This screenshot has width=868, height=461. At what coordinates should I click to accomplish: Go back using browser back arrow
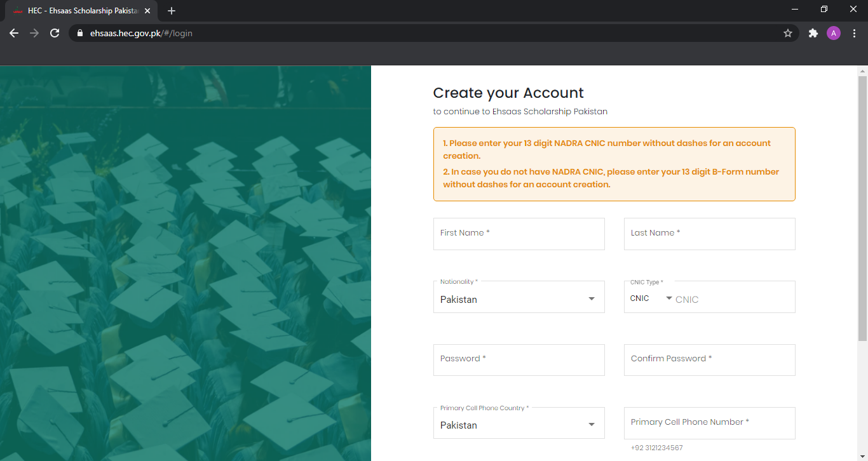(x=14, y=33)
